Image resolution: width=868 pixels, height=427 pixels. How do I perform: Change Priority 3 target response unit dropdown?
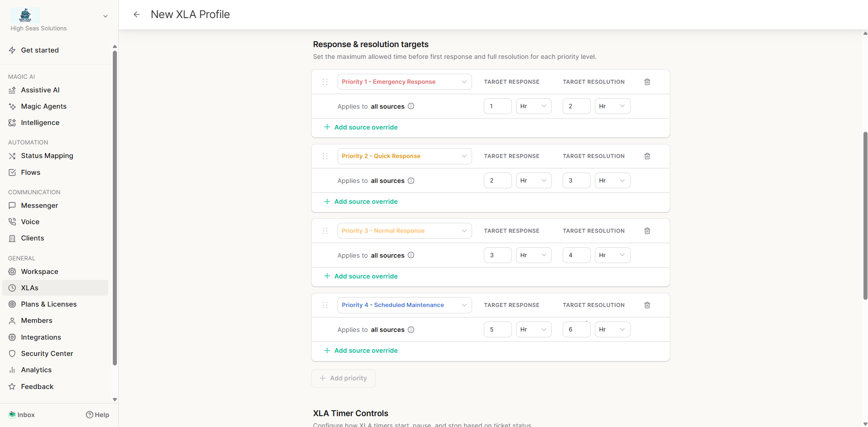pos(534,255)
